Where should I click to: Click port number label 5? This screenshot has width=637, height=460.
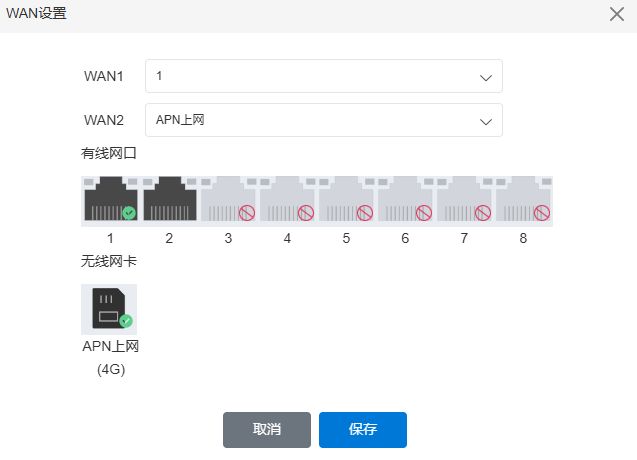pyautogui.click(x=346, y=238)
